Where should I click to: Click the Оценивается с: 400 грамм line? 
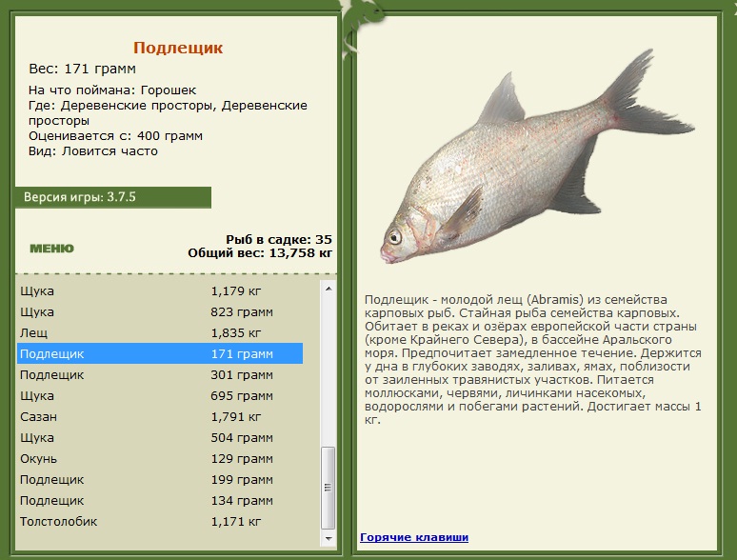(115, 136)
